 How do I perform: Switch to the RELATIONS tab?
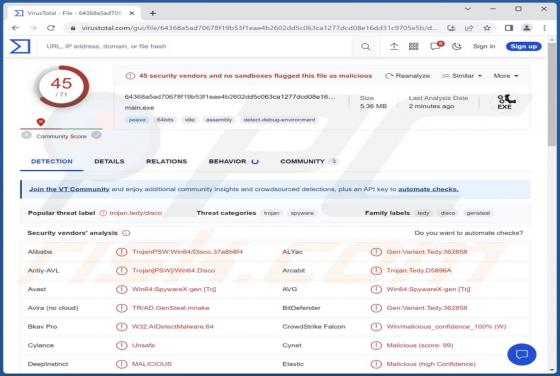point(166,161)
